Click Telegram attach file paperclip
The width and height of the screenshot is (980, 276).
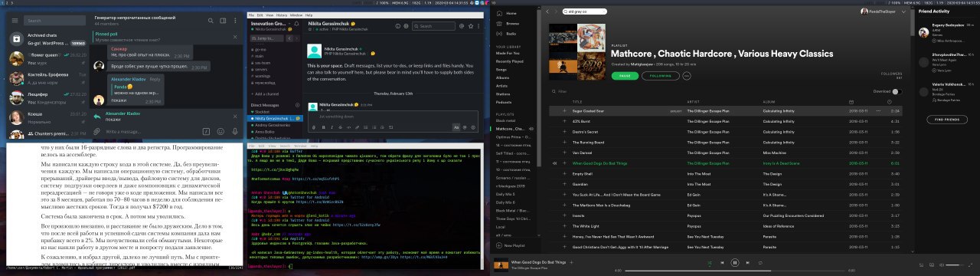96,132
